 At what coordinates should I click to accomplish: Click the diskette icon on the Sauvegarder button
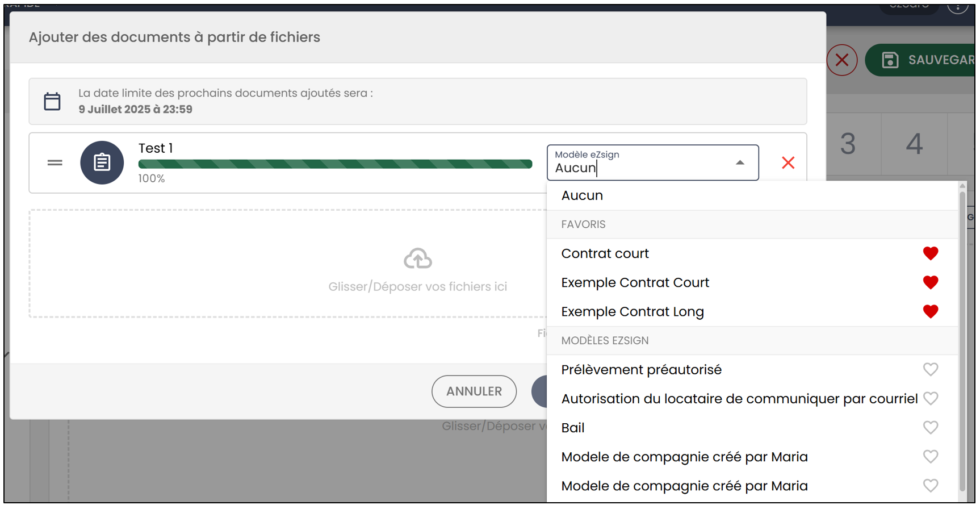click(x=890, y=60)
